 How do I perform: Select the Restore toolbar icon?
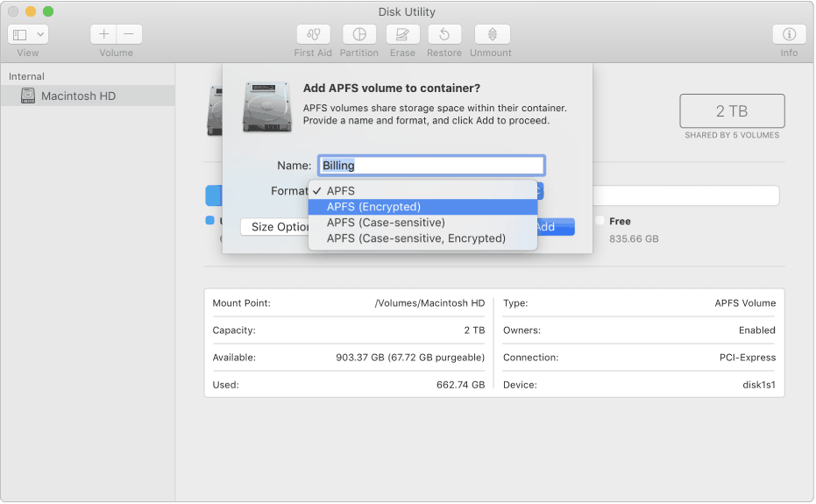point(443,34)
